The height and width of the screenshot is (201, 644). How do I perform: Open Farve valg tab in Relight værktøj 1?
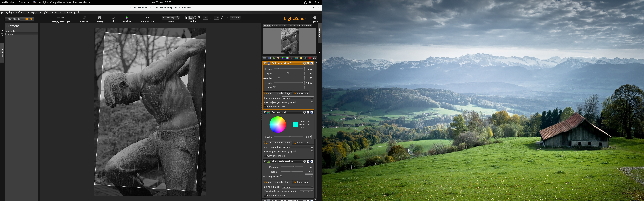click(301, 93)
